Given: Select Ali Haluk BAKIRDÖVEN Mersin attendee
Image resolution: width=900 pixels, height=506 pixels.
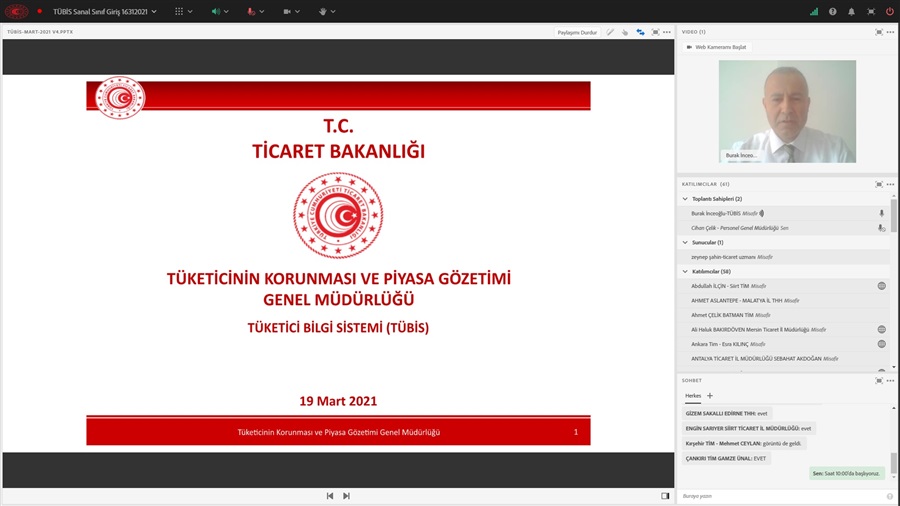Looking at the screenshot, I should 784,329.
